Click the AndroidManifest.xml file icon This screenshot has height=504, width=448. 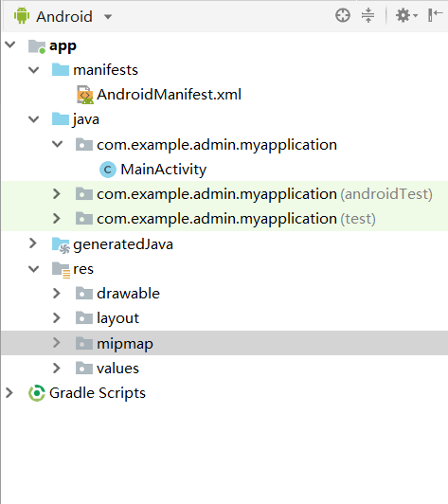coord(85,95)
